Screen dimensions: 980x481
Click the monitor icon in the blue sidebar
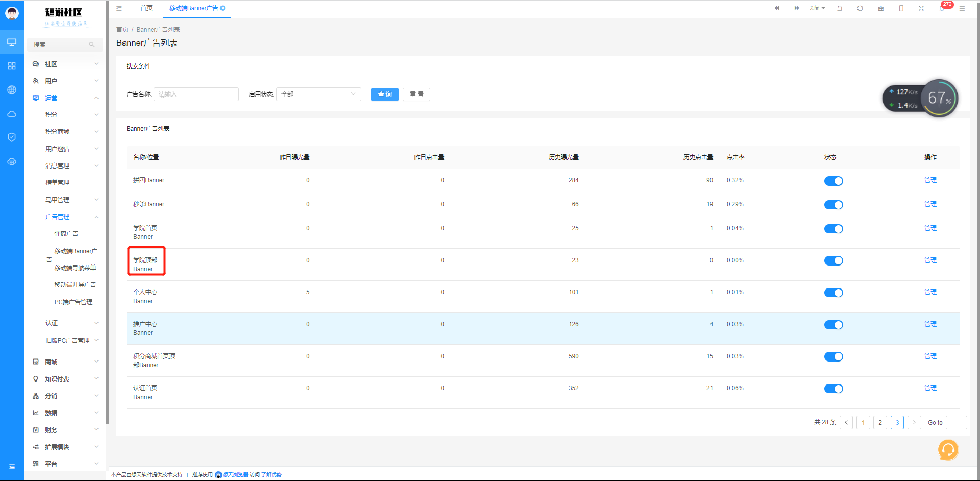click(12, 42)
